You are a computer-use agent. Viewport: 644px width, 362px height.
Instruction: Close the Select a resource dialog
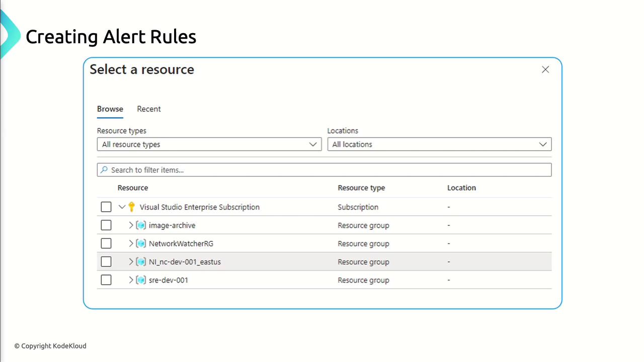(x=545, y=69)
